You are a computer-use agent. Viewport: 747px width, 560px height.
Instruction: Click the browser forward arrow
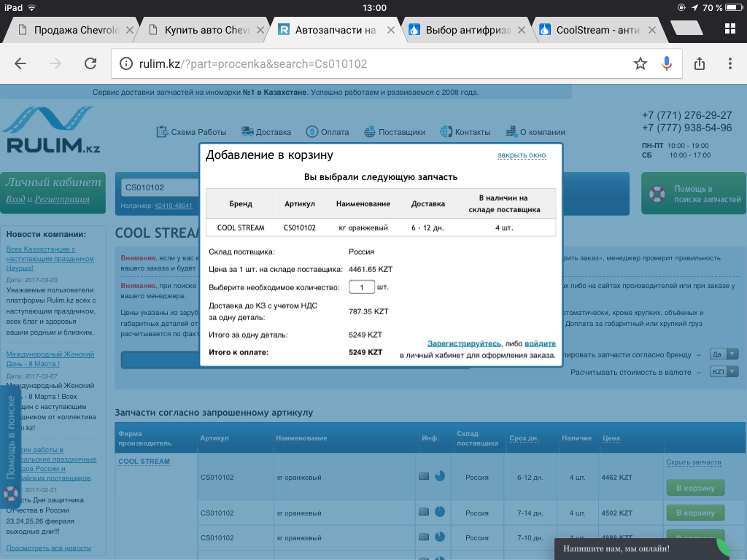(55, 63)
